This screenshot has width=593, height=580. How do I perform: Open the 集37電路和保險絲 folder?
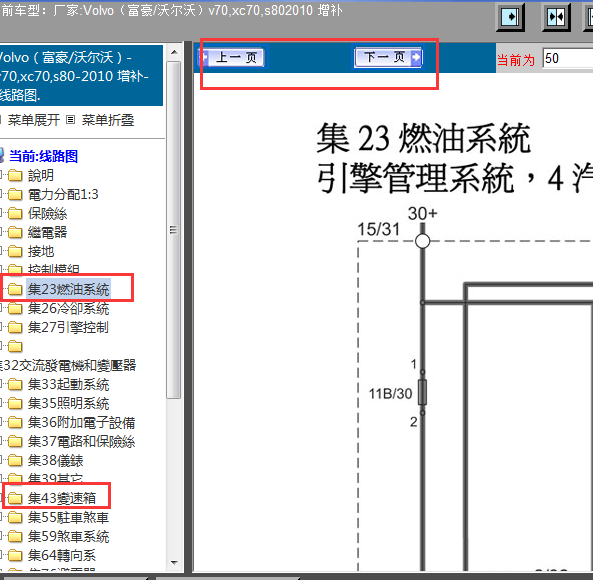(x=81, y=441)
